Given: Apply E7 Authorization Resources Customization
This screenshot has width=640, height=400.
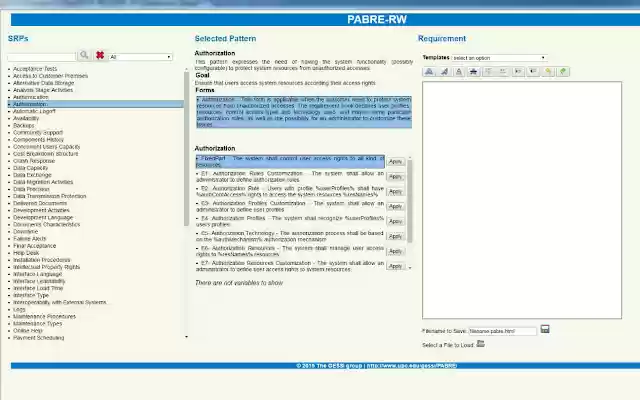Looking at the screenshot, I should coord(396,266).
